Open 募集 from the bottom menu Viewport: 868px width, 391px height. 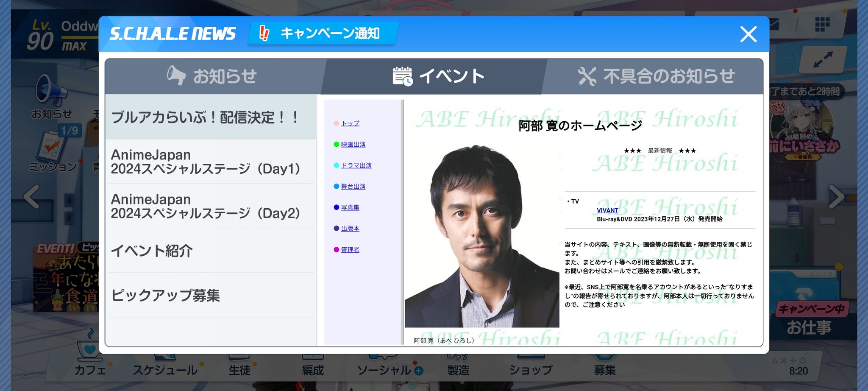pyautogui.click(x=605, y=370)
